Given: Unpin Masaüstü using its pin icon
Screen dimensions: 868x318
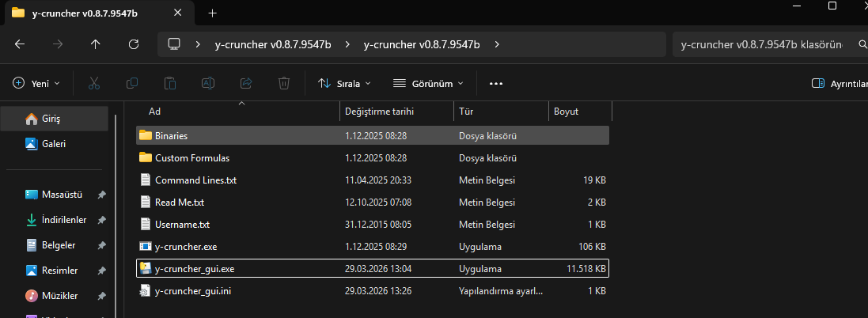Looking at the screenshot, I should point(101,195).
